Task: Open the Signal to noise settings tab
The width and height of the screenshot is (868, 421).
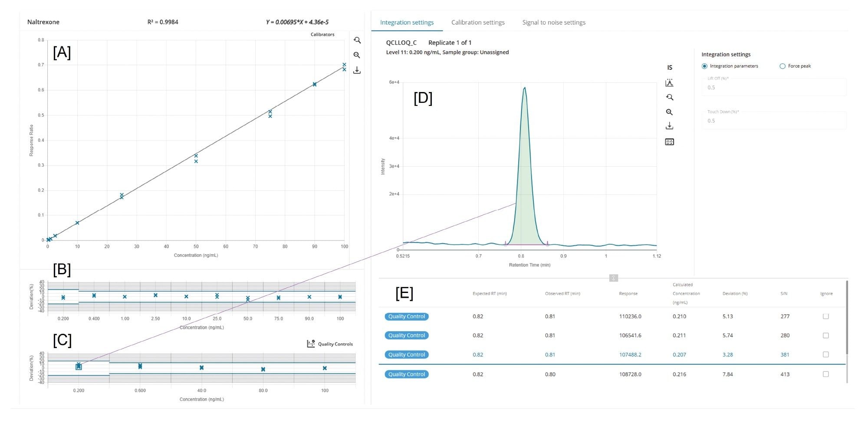Action: coord(554,22)
